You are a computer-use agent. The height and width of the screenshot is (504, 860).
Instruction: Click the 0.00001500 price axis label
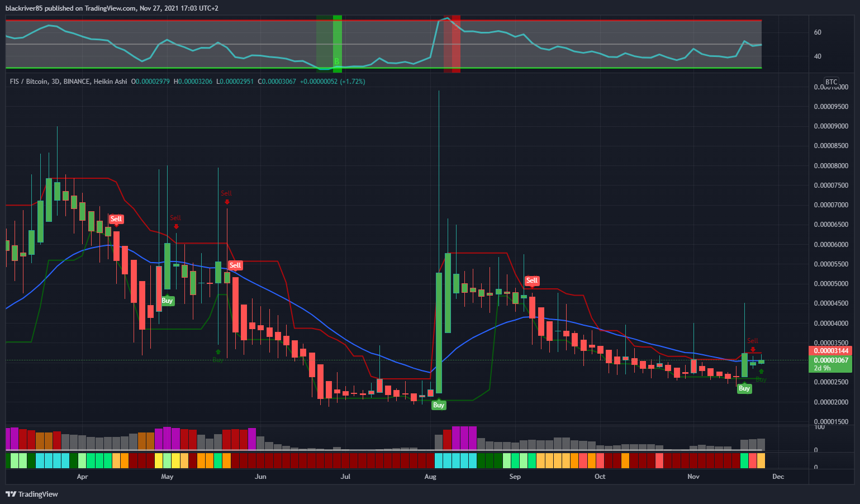point(831,422)
